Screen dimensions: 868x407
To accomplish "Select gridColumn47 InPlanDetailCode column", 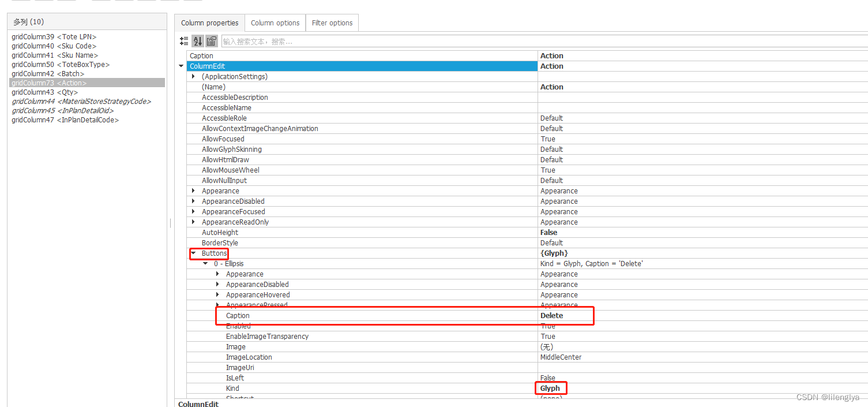I will pyautogui.click(x=65, y=120).
